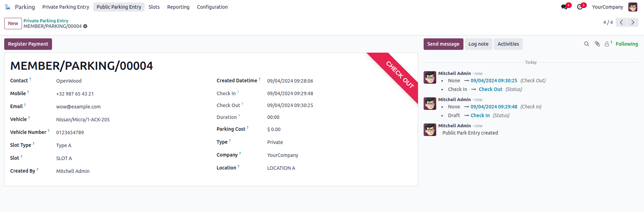Viewport: 644px width, 212px height.
Task: Go to the previous record arrow
Action: coord(621,22)
